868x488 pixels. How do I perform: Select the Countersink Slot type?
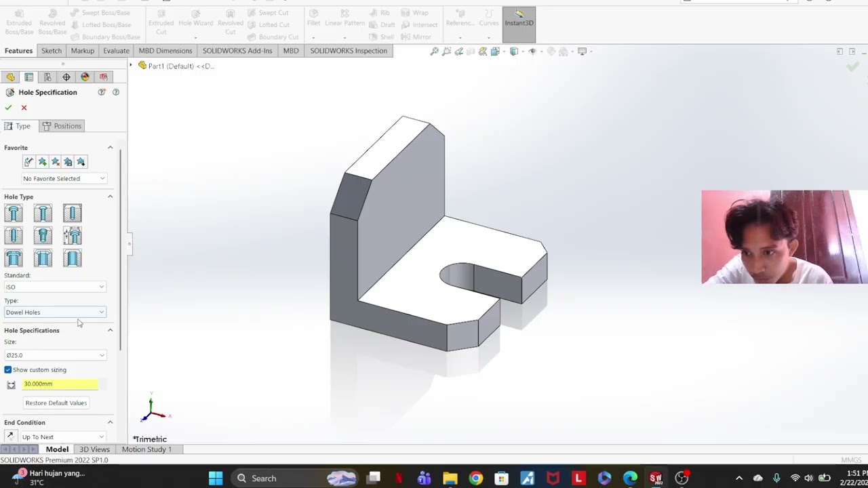43,258
